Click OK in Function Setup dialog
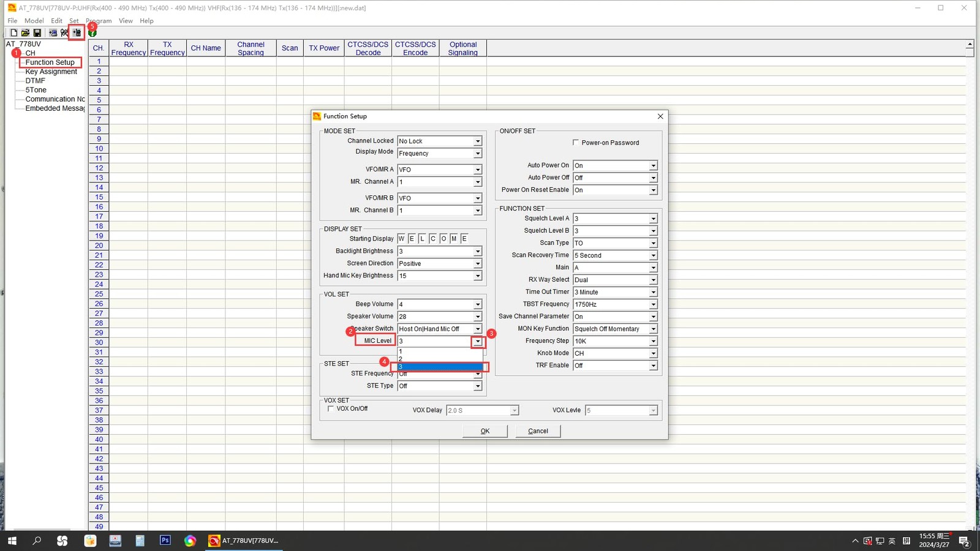This screenshot has width=980, height=551. pyautogui.click(x=484, y=431)
